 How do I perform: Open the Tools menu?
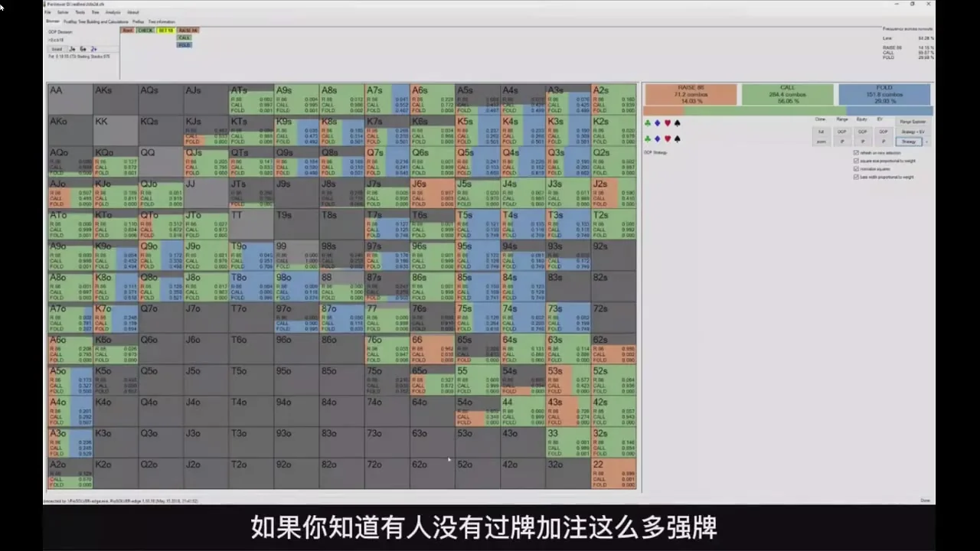[80, 13]
